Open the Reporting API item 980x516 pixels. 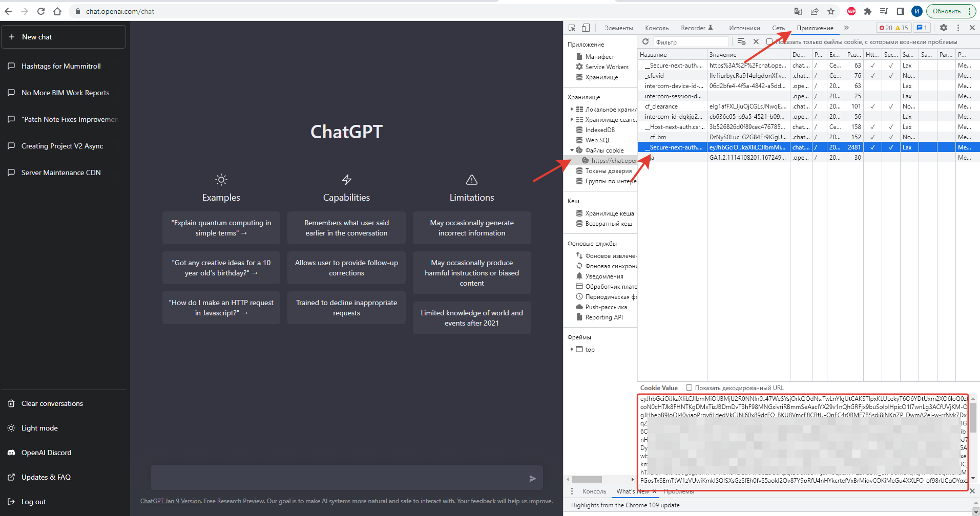coord(604,317)
